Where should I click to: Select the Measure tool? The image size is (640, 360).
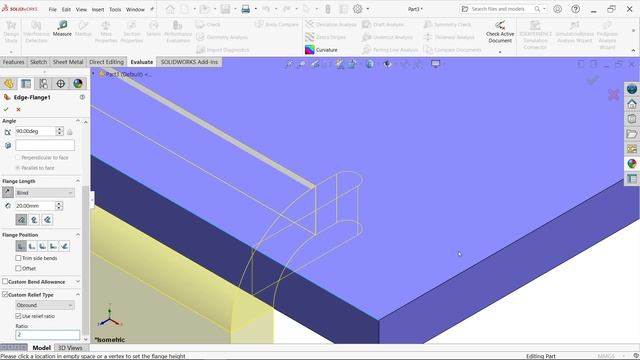tap(62, 29)
